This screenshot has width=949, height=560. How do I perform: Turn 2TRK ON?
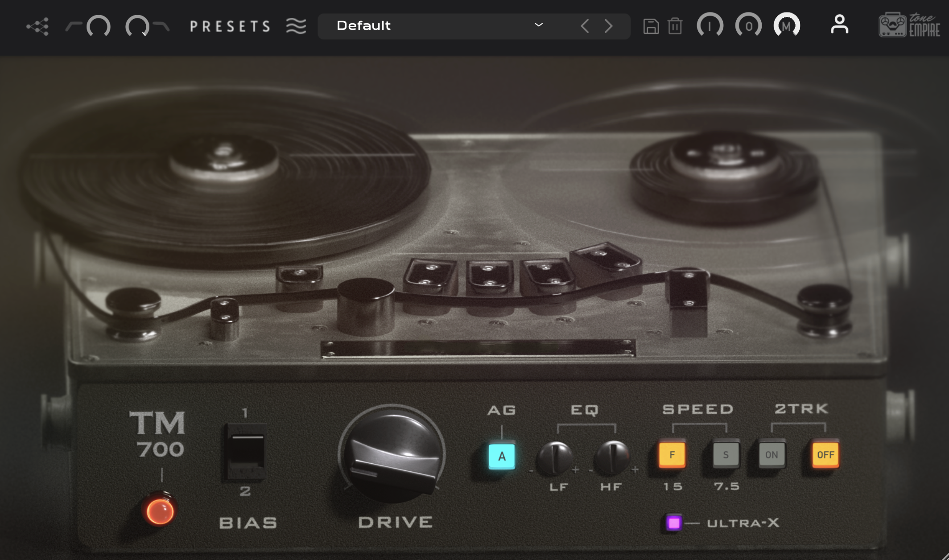(772, 455)
